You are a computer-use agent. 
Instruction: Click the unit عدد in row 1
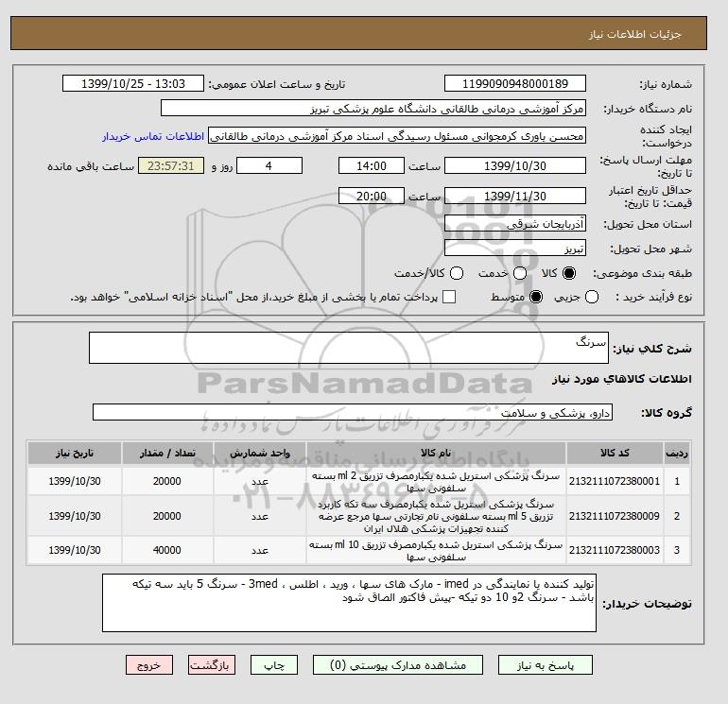[260, 482]
